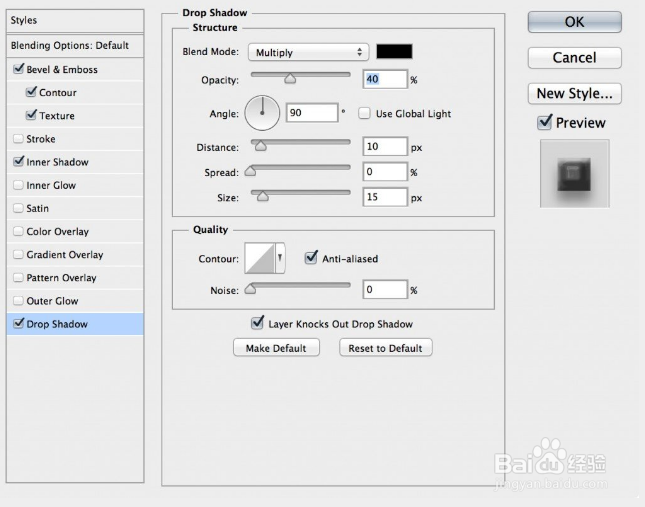Click the Reset to Default button
The width and height of the screenshot is (645, 507).
pyautogui.click(x=386, y=348)
